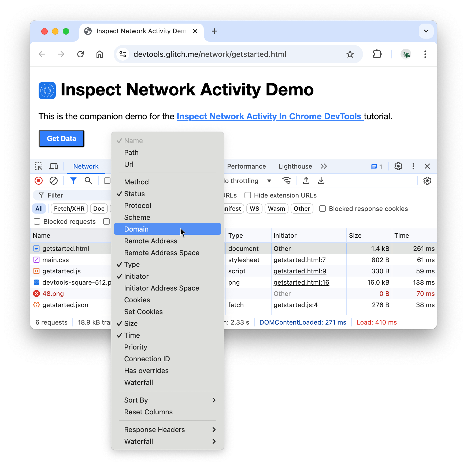Enable the Blocked requests filter
467x476 pixels.
37,221
